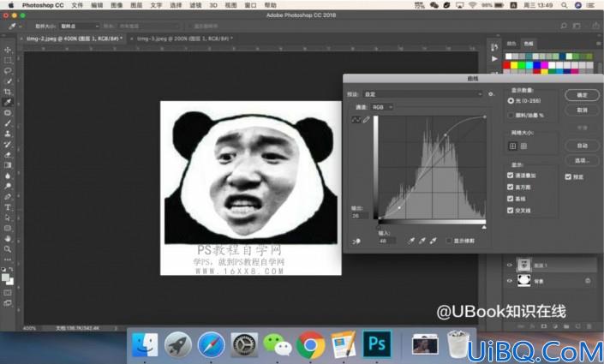
Task: Toggle the Preview checkbox in Curves
Action: click(x=568, y=176)
